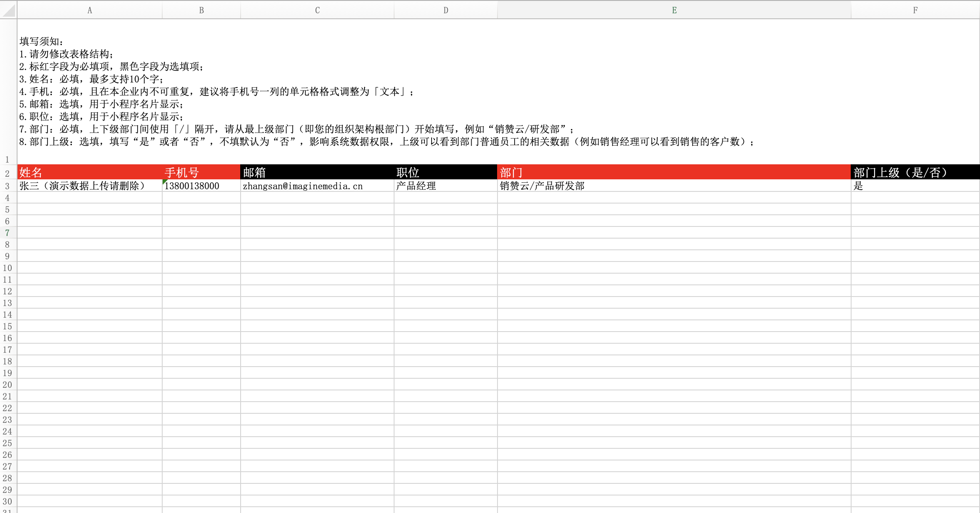This screenshot has width=980, height=513.
Task: Select cell zhangsan@imaginemedia.cn
Action: [x=317, y=186]
